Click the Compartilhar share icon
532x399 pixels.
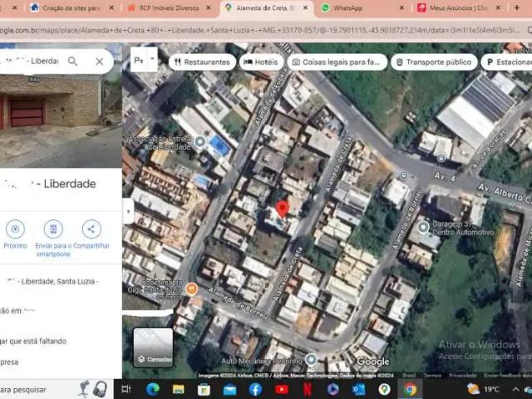91,229
